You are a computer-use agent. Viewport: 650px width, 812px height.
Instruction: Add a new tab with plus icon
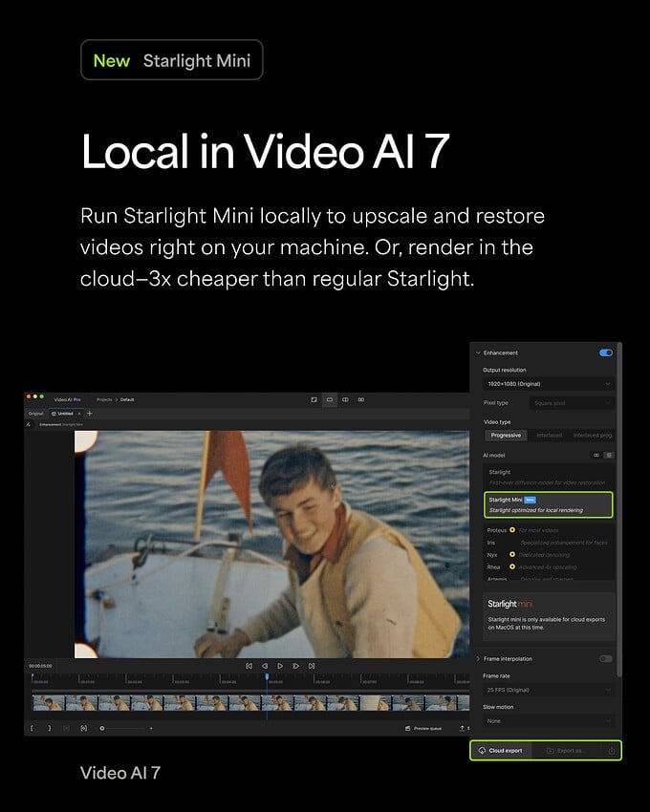(89, 414)
